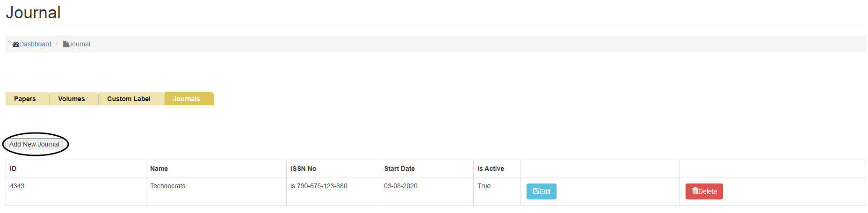Switch to the Papers tab

pyautogui.click(x=25, y=99)
